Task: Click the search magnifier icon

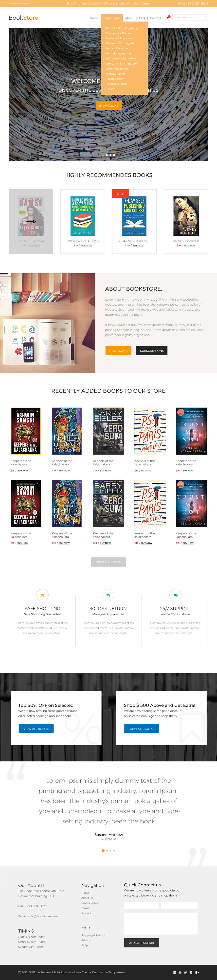Action: pos(206,18)
